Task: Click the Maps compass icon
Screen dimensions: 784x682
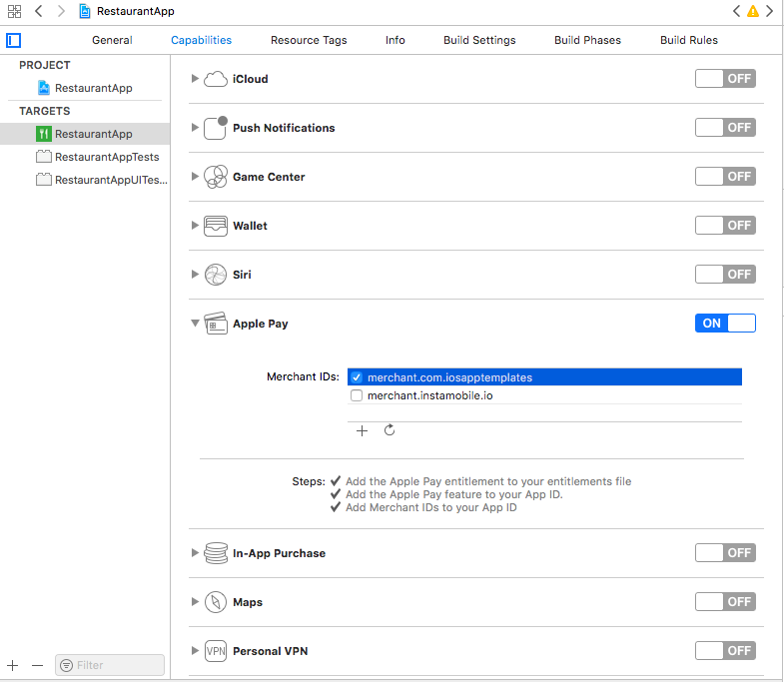Action: tap(216, 602)
